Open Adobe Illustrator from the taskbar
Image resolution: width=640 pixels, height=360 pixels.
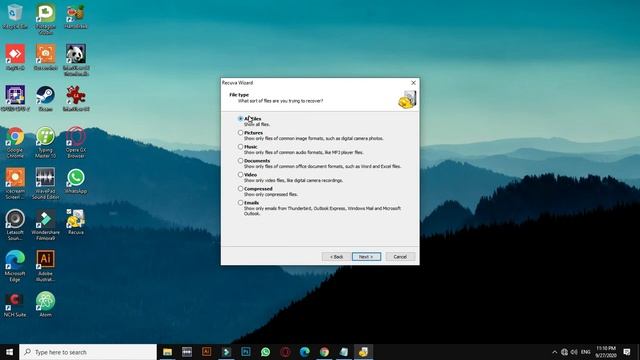coord(207,352)
